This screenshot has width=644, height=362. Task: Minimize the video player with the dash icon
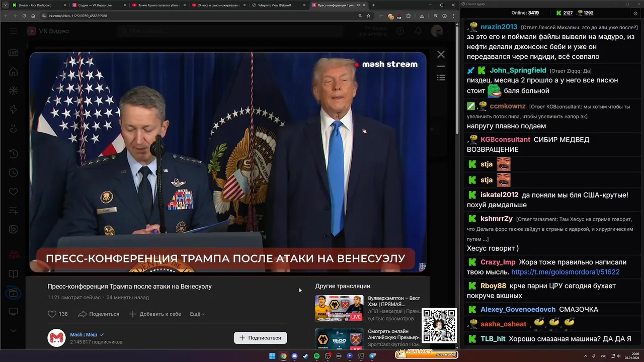point(441,66)
